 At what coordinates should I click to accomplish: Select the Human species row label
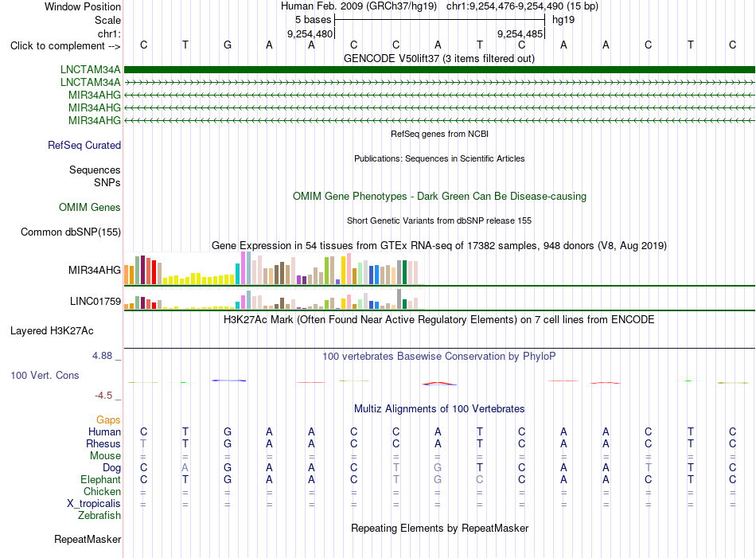pos(104,431)
